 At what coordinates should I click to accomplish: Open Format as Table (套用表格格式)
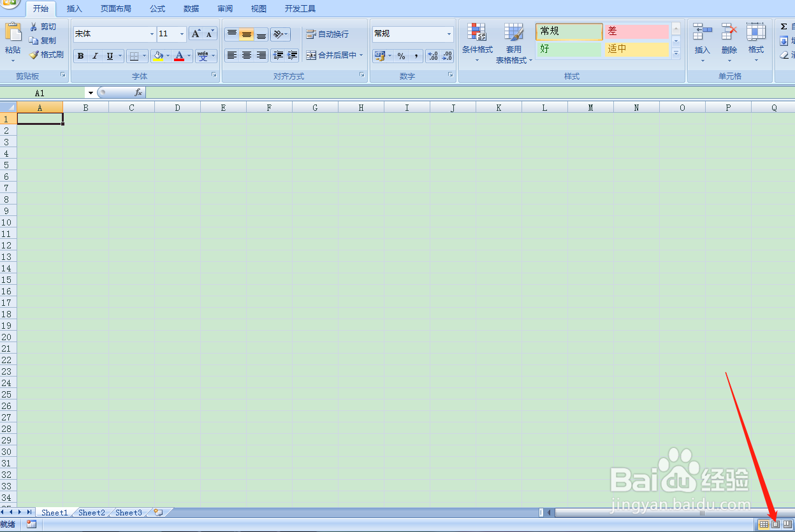pyautogui.click(x=514, y=43)
